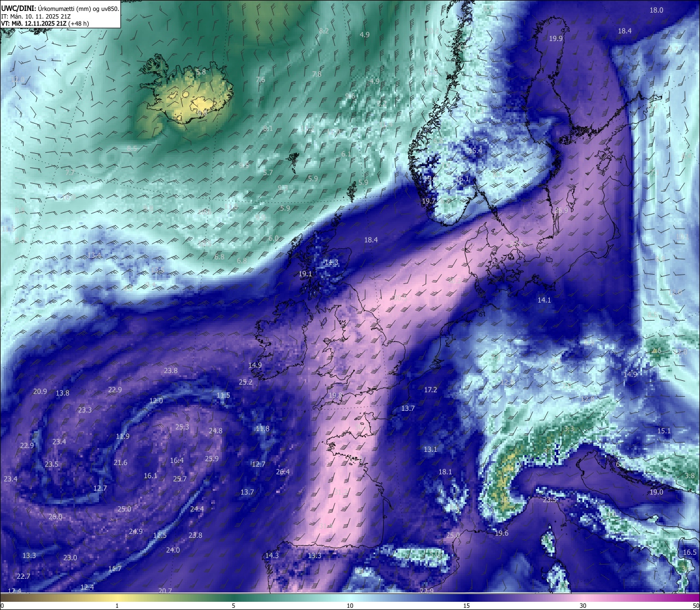The width and height of the screenshot is (700, 610).
Task: Click the 20.7 value at the bottom
Action: [x=165, y=590]
